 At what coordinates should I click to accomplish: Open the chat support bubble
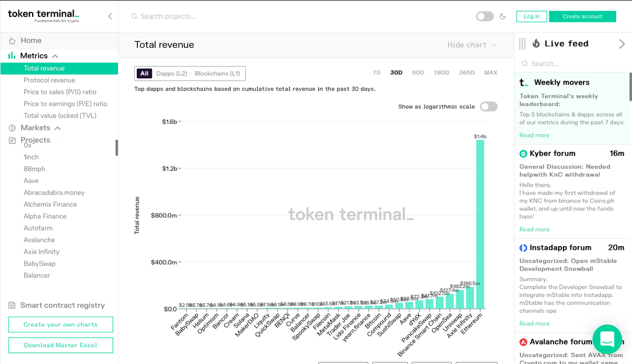pos(607,339)
